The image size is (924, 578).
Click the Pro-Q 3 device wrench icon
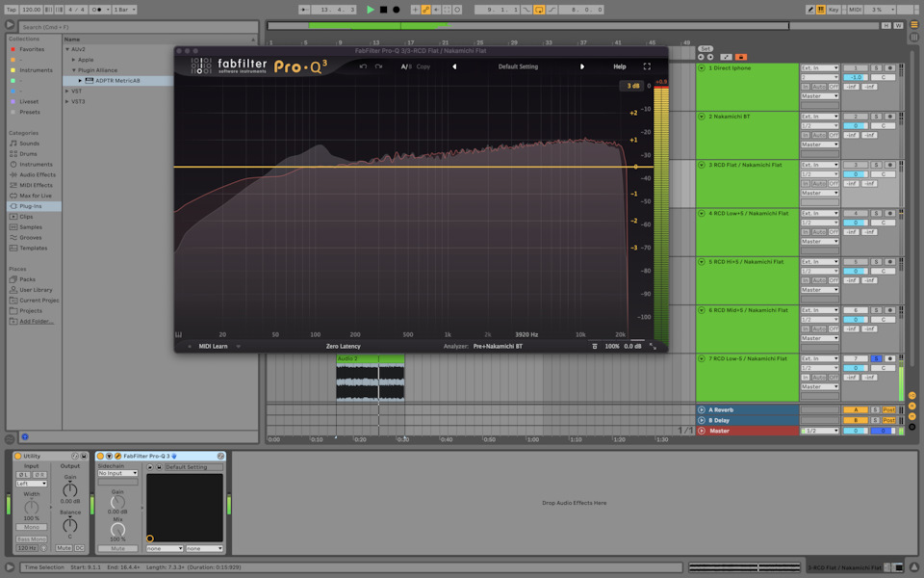coord(117,456)
